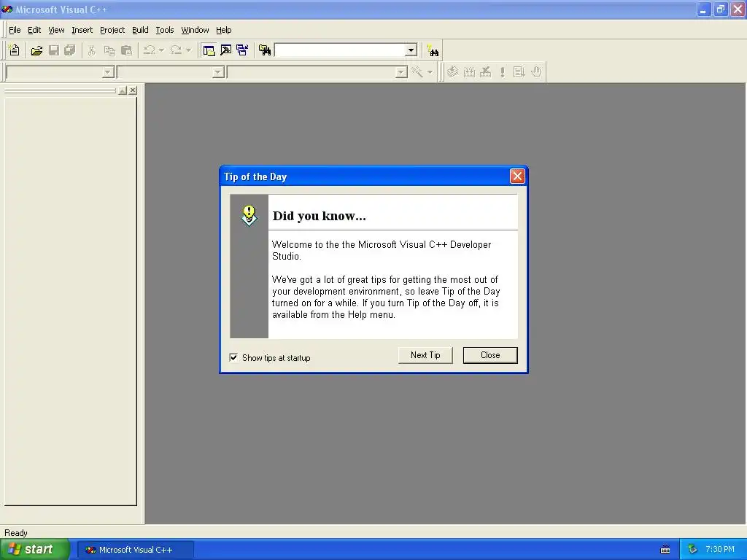Click the Go debug toolbar icon
Viewport: 747px width, 560px height.
tap(519, 72)
